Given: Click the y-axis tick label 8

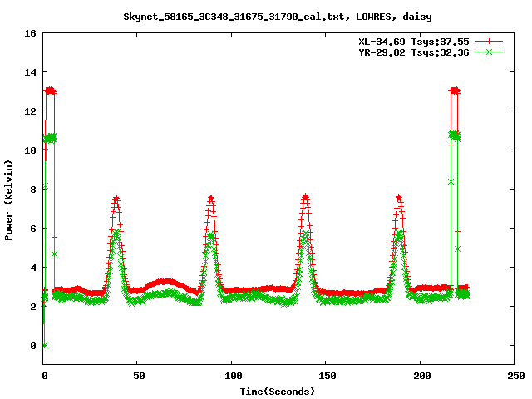Looking at the screenshot, I should click(33, 190).
